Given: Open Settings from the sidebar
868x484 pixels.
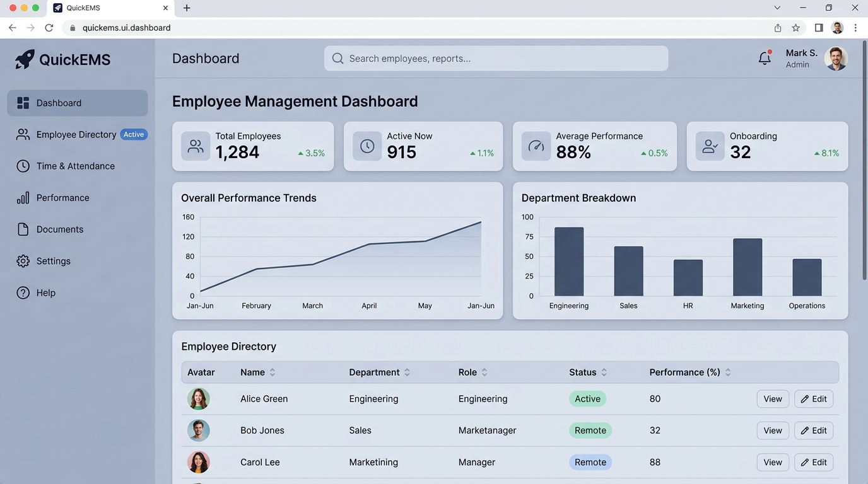Looking at the screenshot, I should [x=78, y=261].
